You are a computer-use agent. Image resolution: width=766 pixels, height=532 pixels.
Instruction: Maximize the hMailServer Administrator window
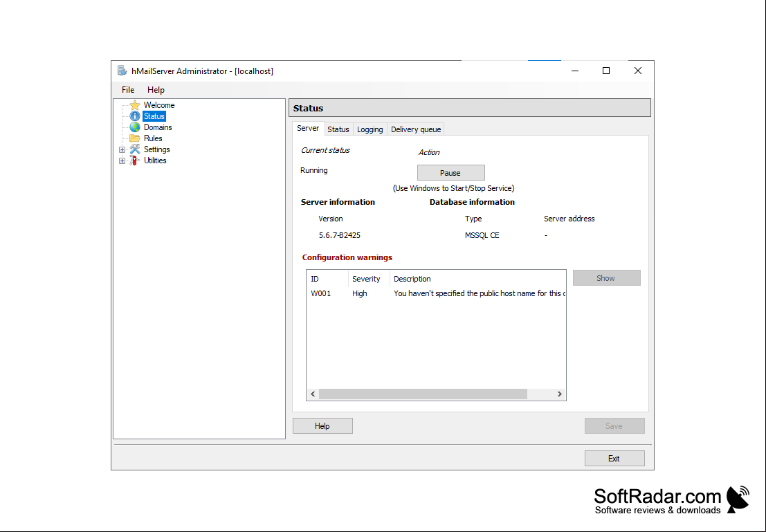click(606, 71)
